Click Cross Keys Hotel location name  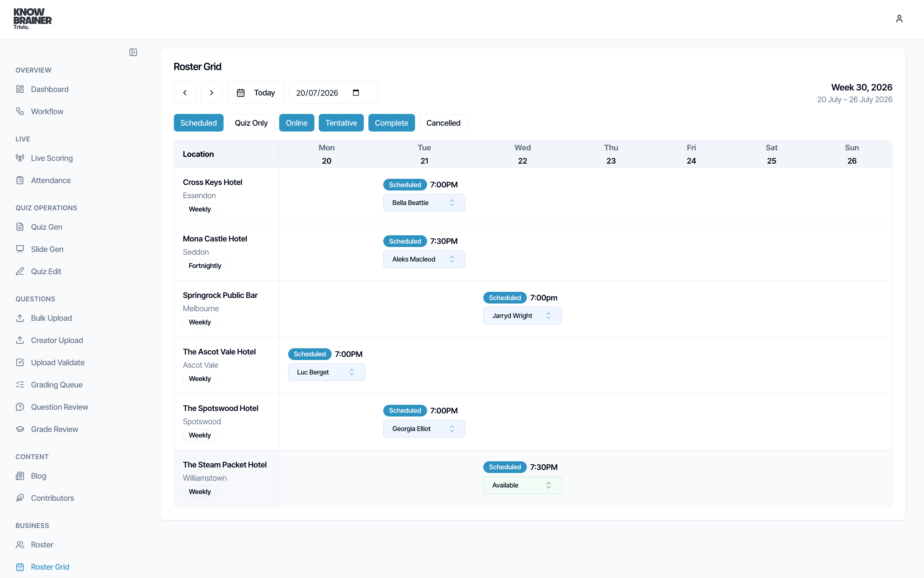[212, 182]
